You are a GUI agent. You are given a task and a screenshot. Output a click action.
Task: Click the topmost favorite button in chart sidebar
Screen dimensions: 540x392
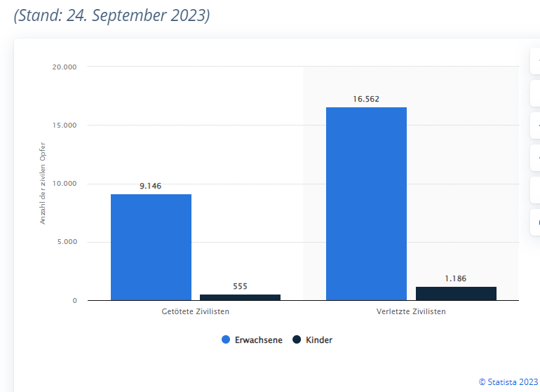[x=535, y=62]
